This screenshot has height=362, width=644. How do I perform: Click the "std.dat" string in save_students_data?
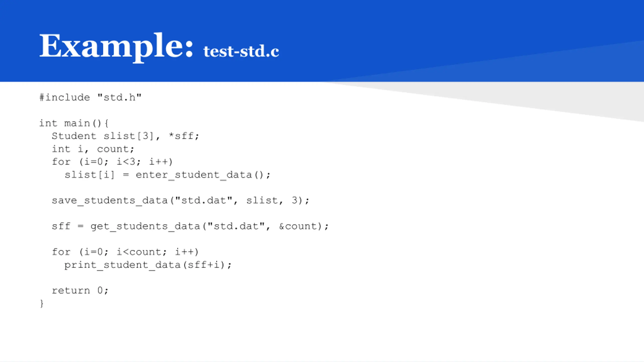pyautogui.click(x=203, y=200)
